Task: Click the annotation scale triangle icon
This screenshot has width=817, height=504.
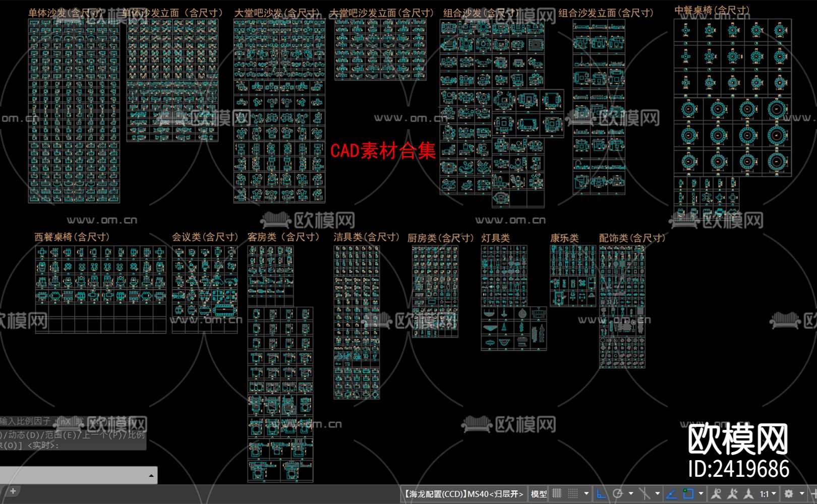Action: pos(749,493)
